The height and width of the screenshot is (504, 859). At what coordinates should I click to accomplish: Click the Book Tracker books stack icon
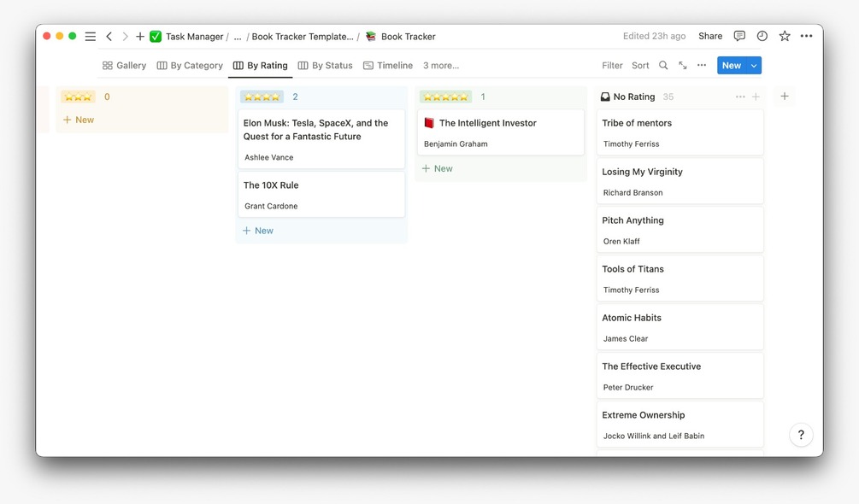(371, 37)
